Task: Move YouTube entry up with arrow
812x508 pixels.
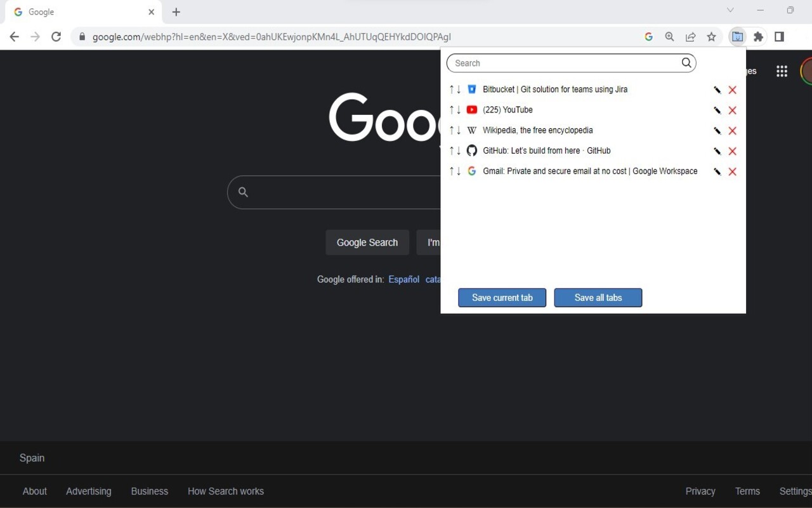Action: pos(452,110)
